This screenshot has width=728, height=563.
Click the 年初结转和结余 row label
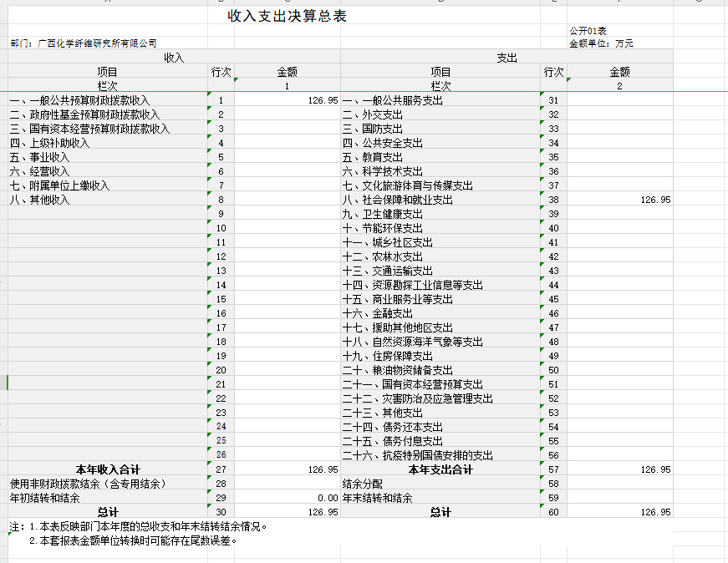(46, 497)
